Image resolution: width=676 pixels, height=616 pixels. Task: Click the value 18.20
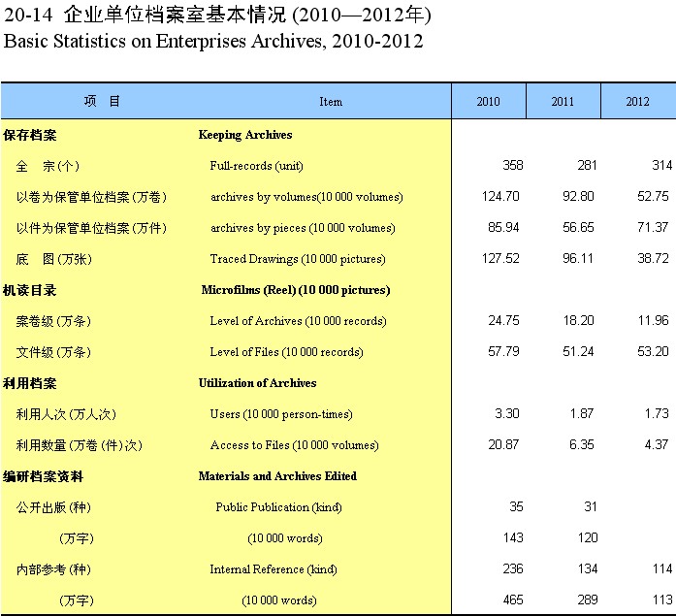coord(579,320)
